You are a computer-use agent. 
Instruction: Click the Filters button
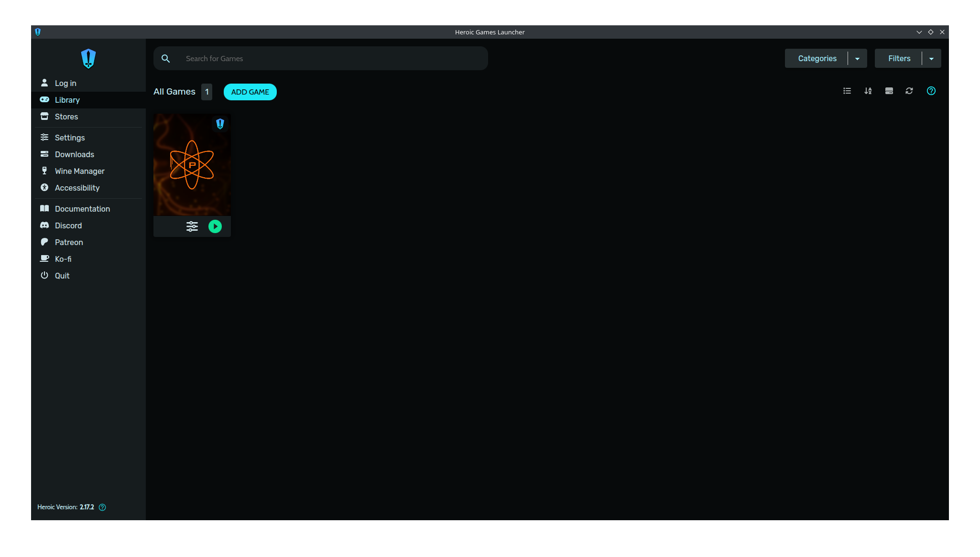pos(899,58)
